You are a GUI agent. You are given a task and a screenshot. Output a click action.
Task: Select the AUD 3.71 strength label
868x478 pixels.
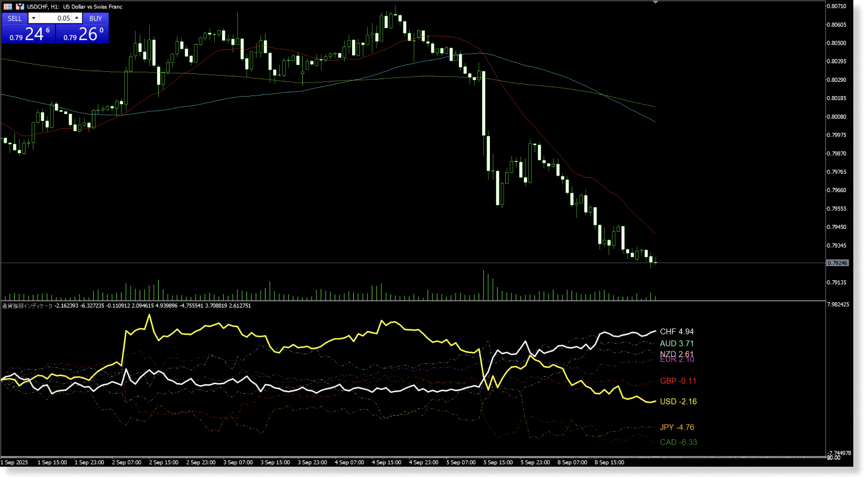678,344
